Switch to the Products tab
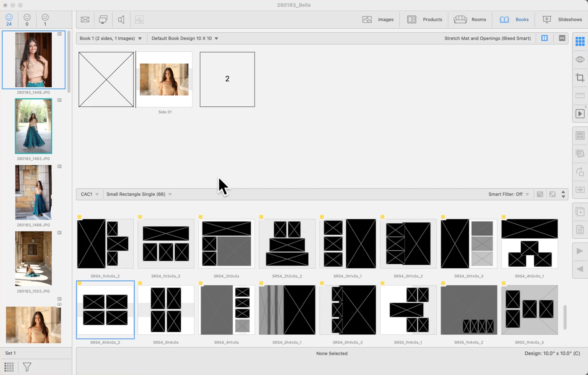 coord(425,20)
